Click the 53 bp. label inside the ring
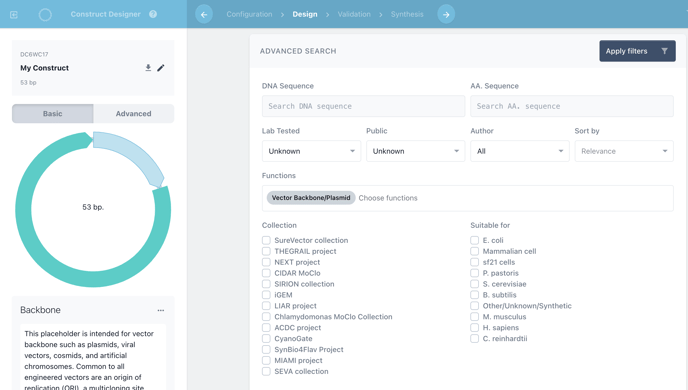The height and width of the screenshot is (390, 688). [93, 207]
